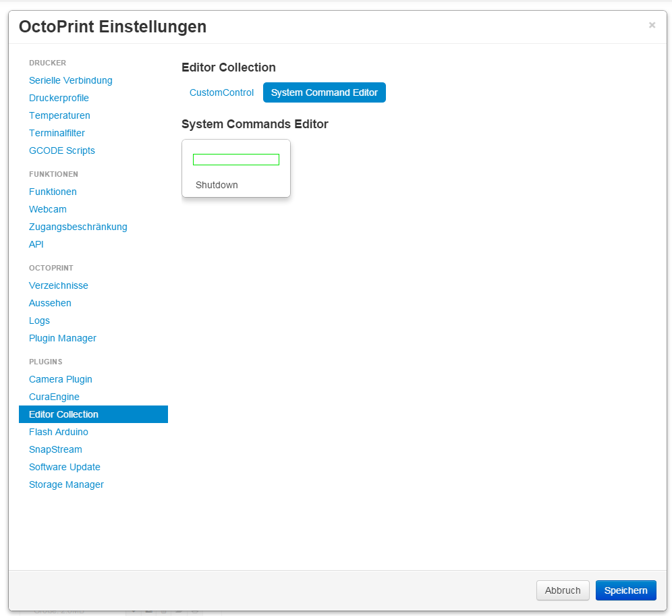Viewport: 672px width, 616px height.
Task: Open GCODE Scripts section
Action: pos(61,151)
